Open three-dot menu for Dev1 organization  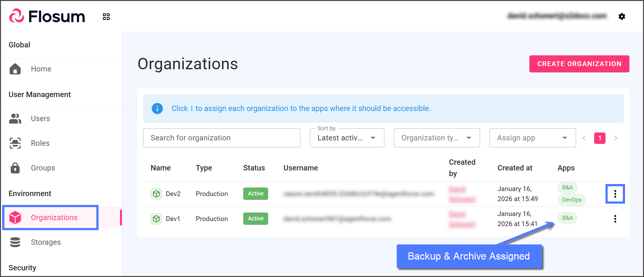(615, 219)
